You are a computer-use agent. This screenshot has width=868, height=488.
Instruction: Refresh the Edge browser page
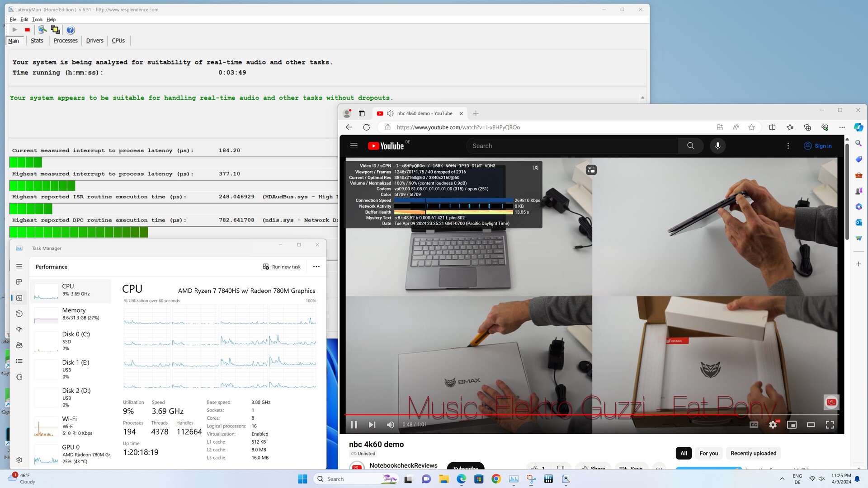[x=367, y=127]
